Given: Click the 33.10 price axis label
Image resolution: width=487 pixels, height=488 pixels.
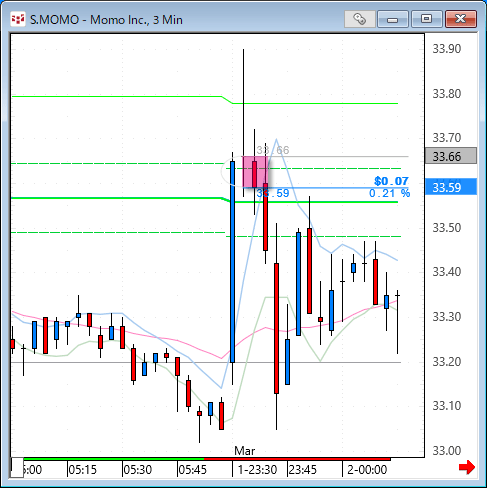Looking at the screenshot, I should coord(447,406).
